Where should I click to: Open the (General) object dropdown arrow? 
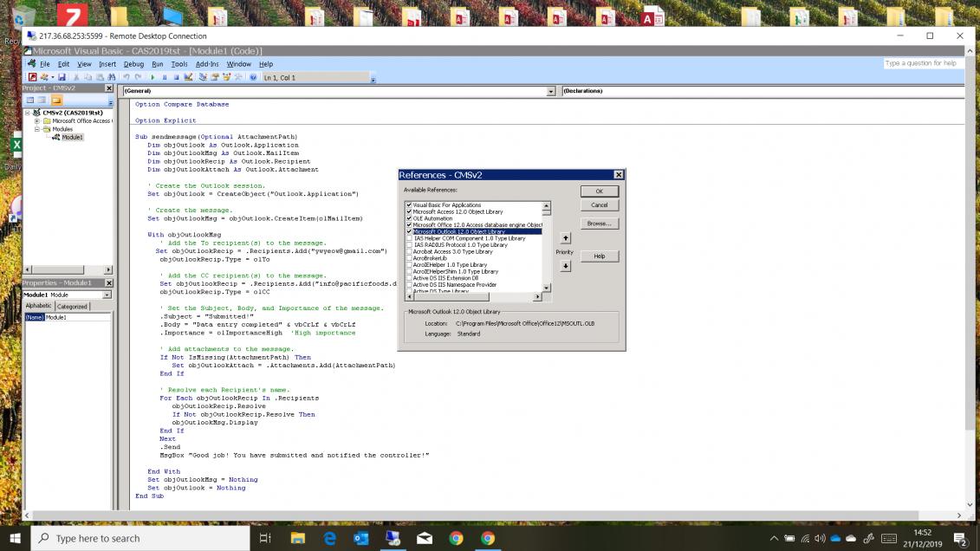click(x=550, y=91)
